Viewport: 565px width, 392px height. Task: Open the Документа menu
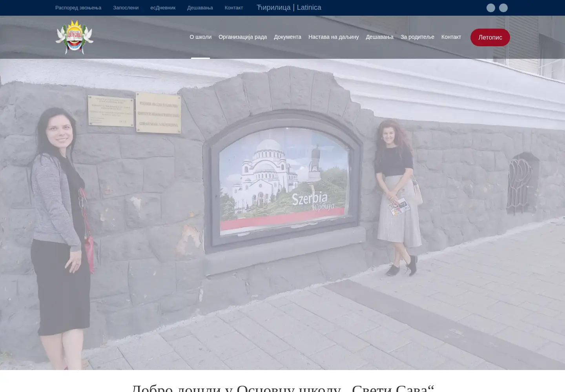point(288,37)
